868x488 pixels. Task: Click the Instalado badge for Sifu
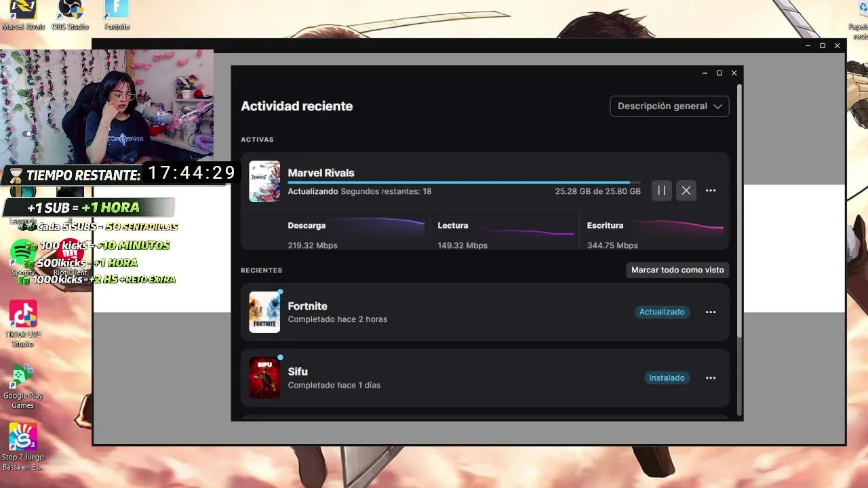pyautogui.click(x=667, y=378)
